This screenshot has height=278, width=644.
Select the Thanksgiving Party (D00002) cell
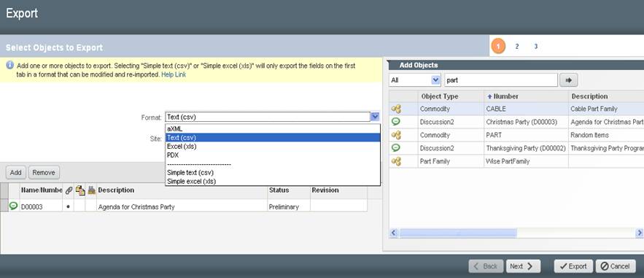coord(526,148)
